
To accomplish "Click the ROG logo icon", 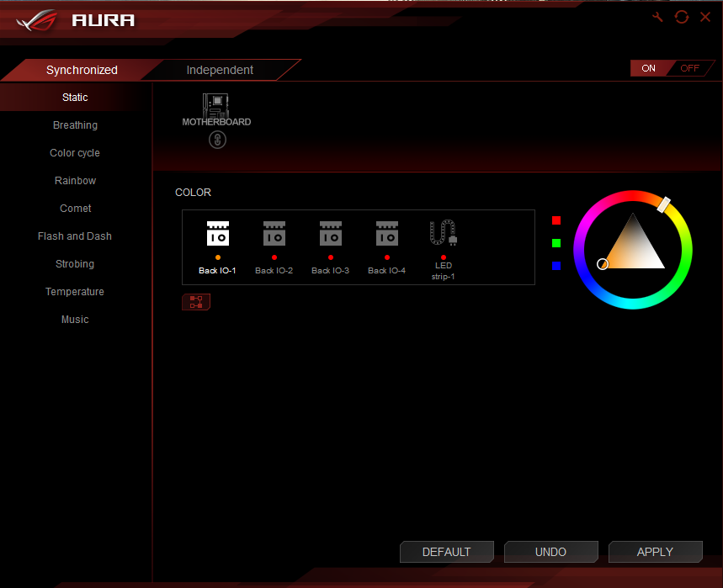I will pyautogui.click(x=37, y=20).
